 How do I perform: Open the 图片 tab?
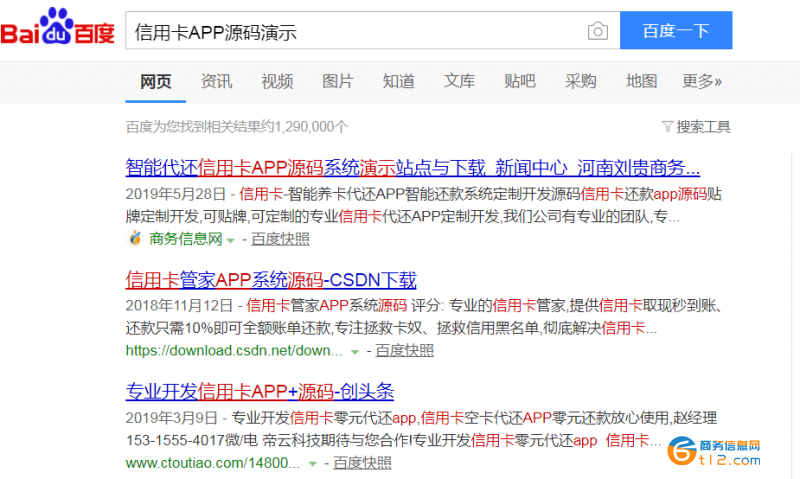coord(338,81)
